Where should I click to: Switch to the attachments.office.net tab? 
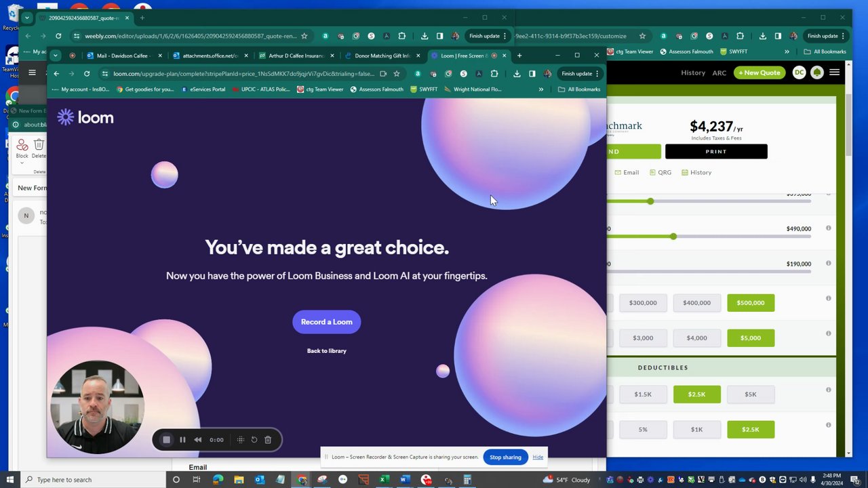(210, 56)
